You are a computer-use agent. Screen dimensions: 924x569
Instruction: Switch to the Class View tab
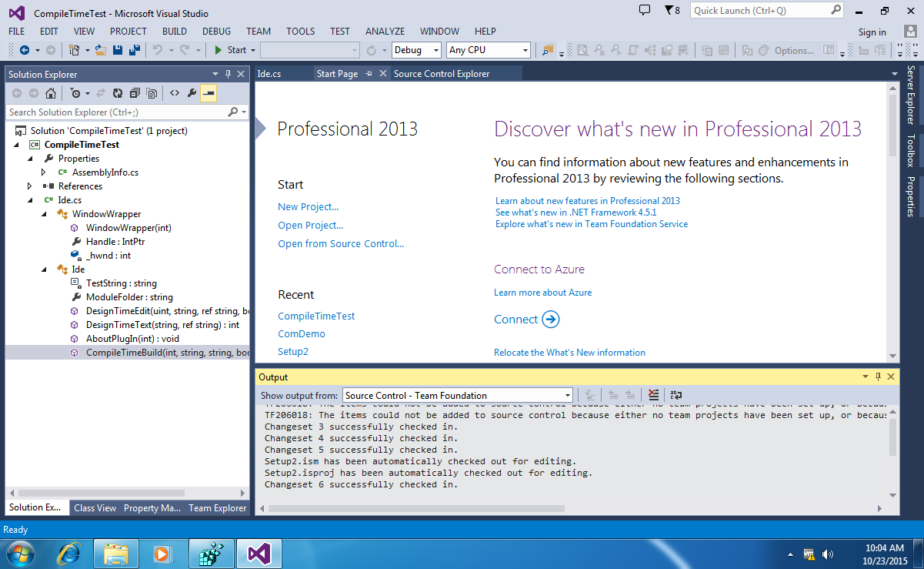coord(95,507)
